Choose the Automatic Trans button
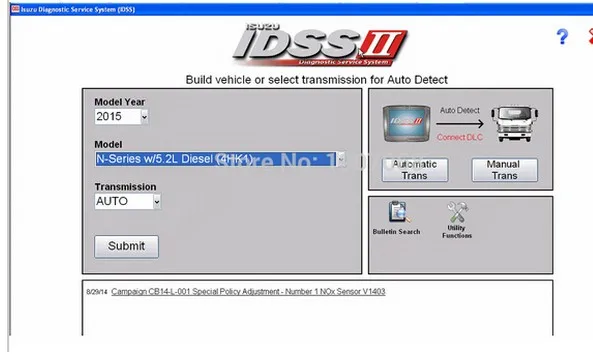This screenshot has width=593, height=363. (x=415, y=170)
